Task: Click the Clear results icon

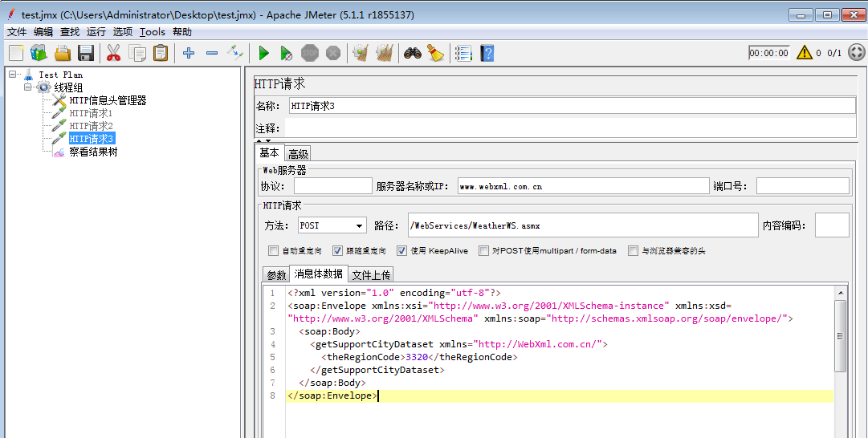Action: coord(361,53)
